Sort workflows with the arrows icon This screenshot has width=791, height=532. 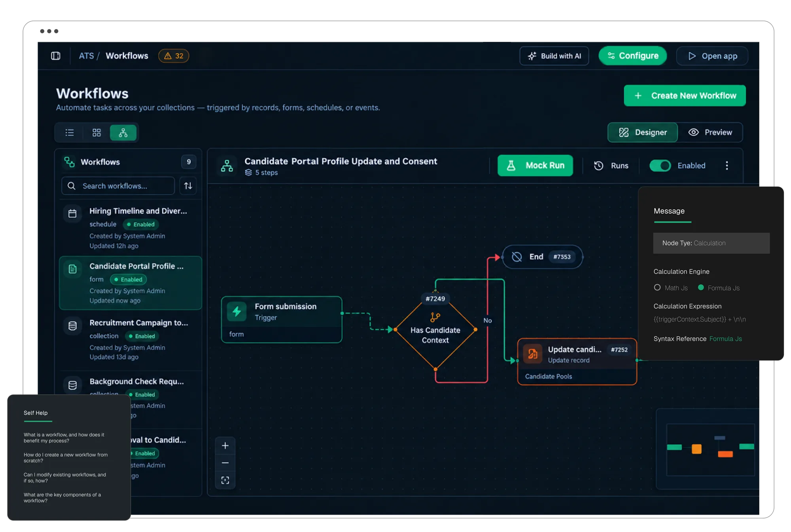click(188, 186)
